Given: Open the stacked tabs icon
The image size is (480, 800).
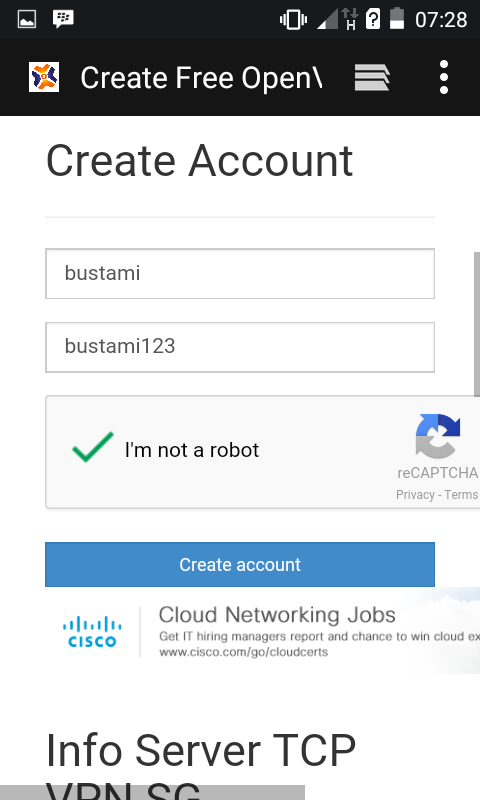Looking at the screenshot, I should click(372, 78).
